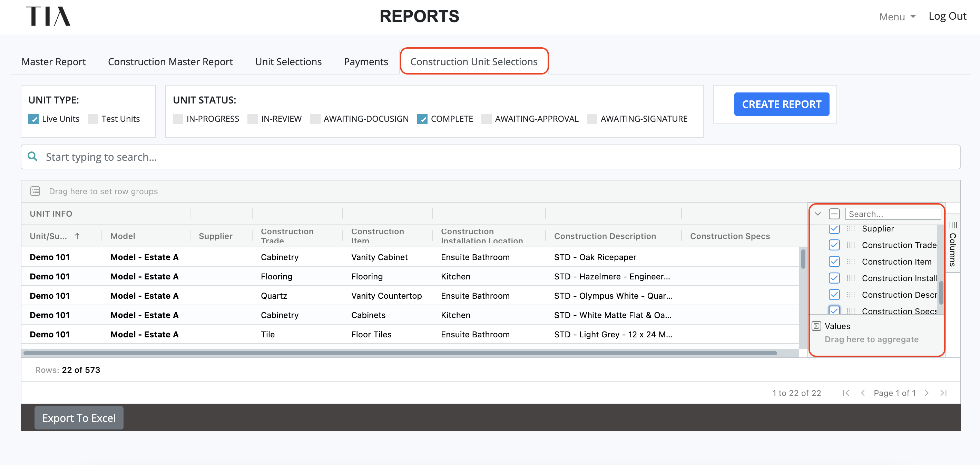The height and width of the screenshot is (465, 980).
Task: Go to the last page arrow
Action: [943, 393]
